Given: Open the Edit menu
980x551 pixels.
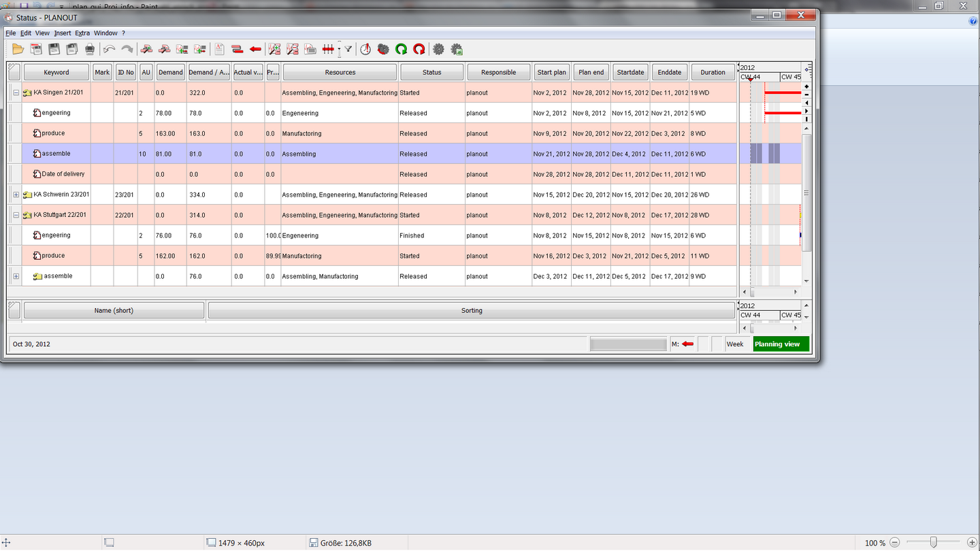Looking at the screenshot, I should (26, 33).
